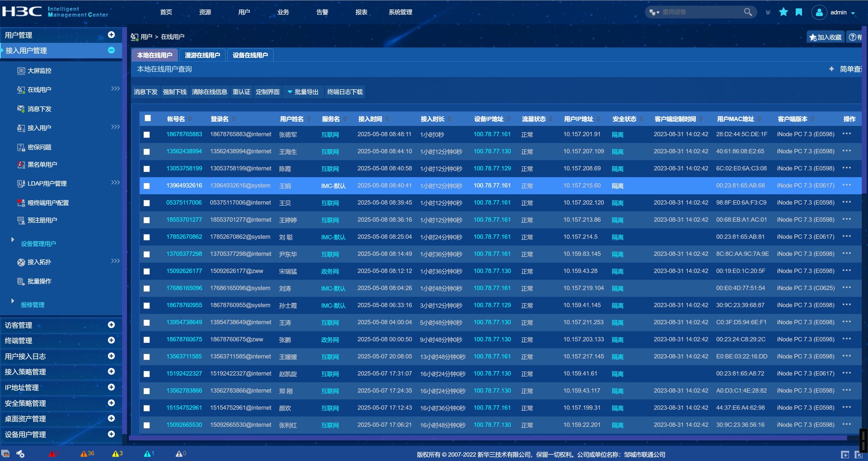The width and height of the screenshot is (868, 461).
Task: Open 大屏监控 in the sidebar
Action: tap(39, 71)
